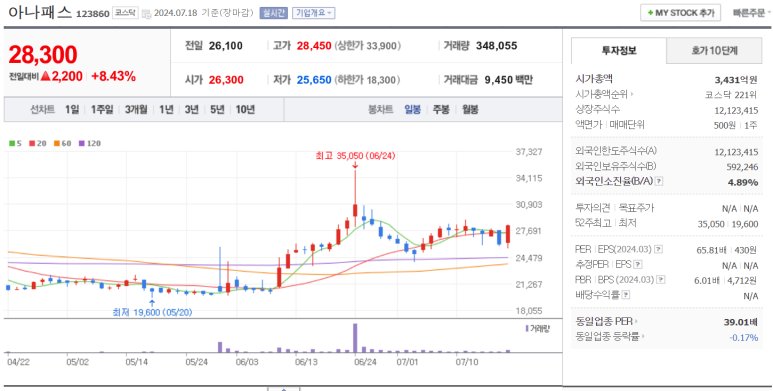This screenshot has height=391, width=773.
Task: Switch to the 호가 10단계 tab
Action: point(714,50)
